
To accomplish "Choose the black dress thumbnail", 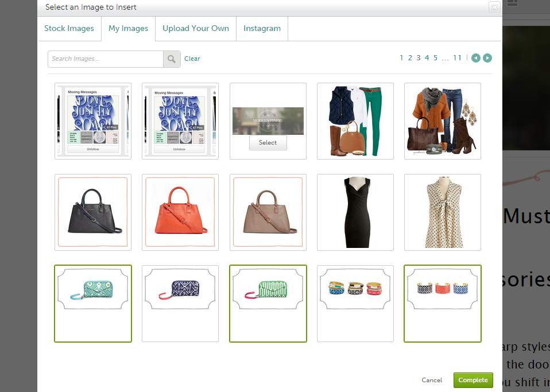I will pyautogui.click(x=355, y=212).
